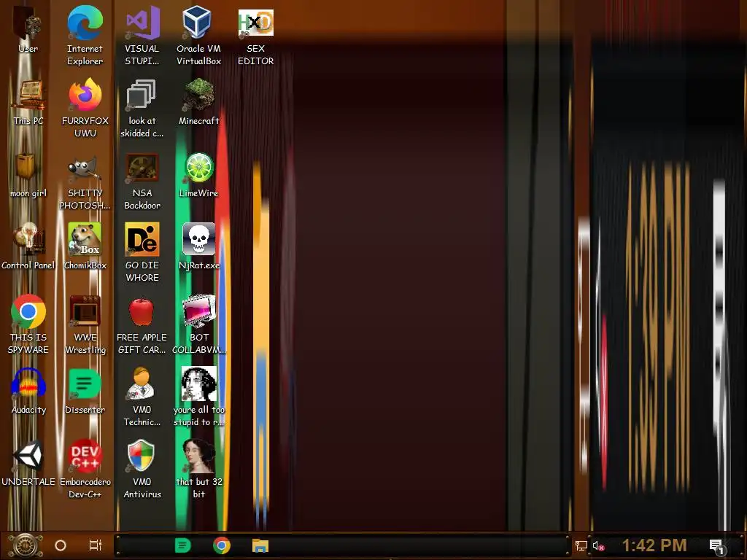Select the FREE APPLE GIFT CAR... icon
The width and height of the screenshot is (747, 560).
(x=142, y=324)
